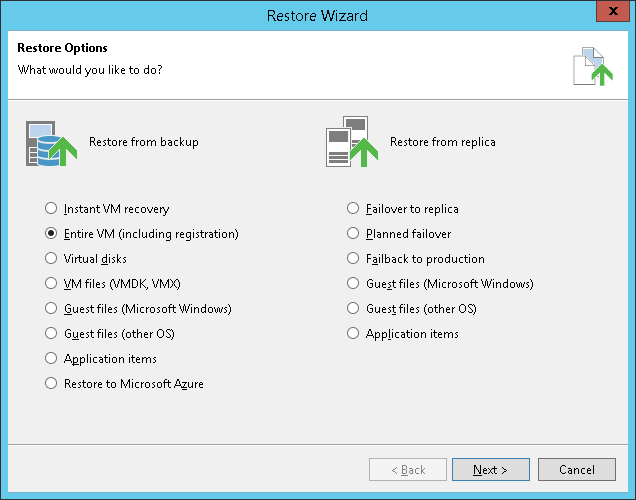The width and height of the screenshot is (636, 500).
Task: Select replica Application items option
Action: tap(353, 334)
